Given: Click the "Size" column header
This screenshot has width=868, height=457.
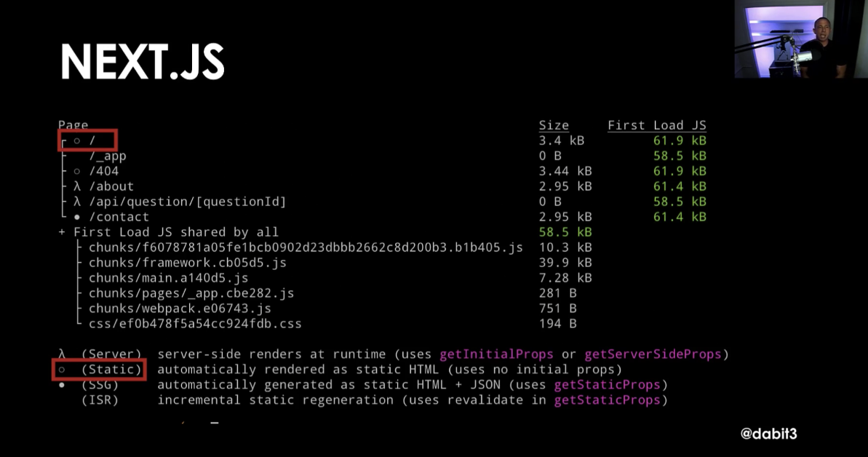Looking at the screenshot, I should coord(554,125).
